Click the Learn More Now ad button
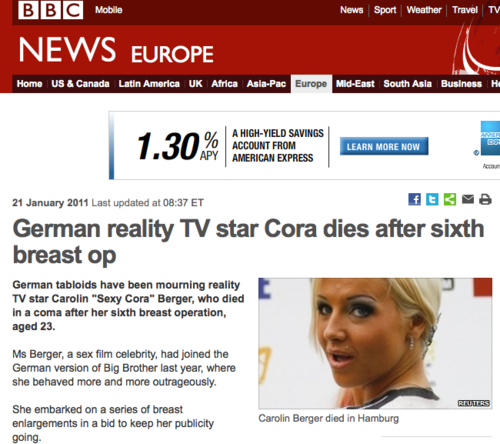The image size is (500, 444). [x=384, y=146]
